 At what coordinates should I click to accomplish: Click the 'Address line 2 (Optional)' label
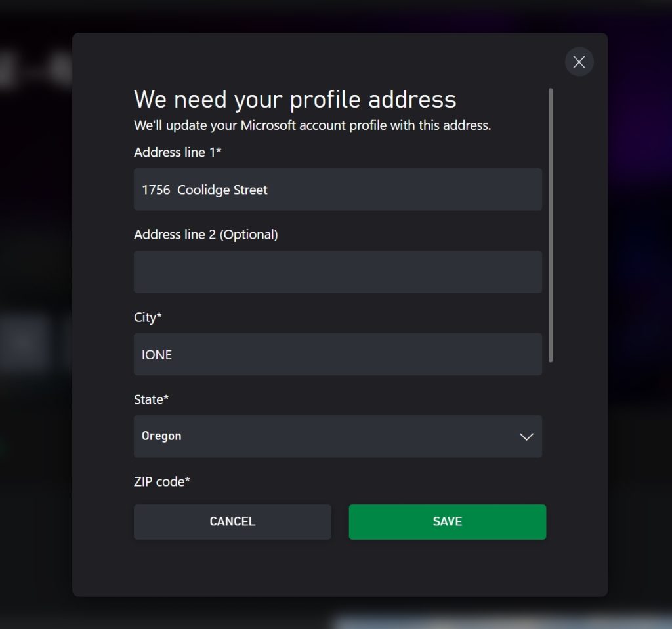coord(205,235)
